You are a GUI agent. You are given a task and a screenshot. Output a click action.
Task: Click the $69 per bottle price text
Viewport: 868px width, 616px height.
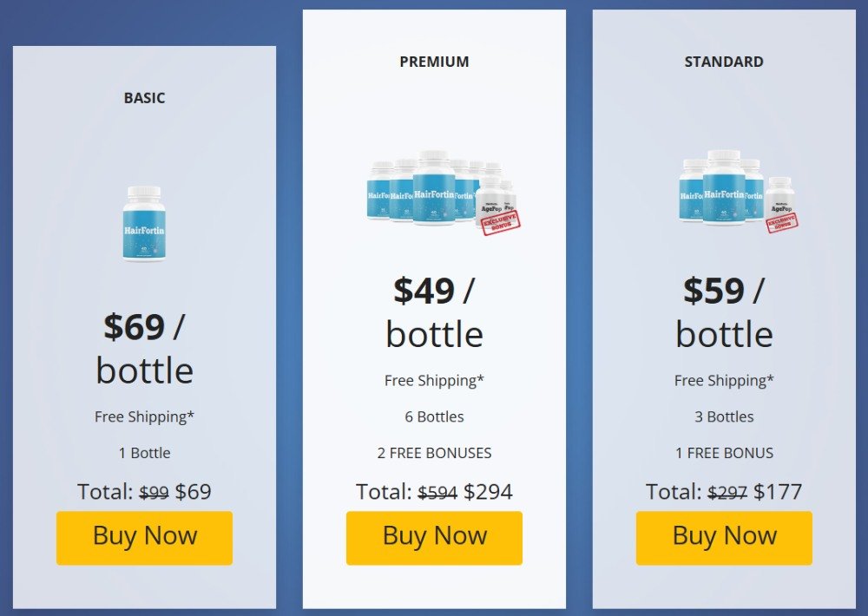(144, 348)
